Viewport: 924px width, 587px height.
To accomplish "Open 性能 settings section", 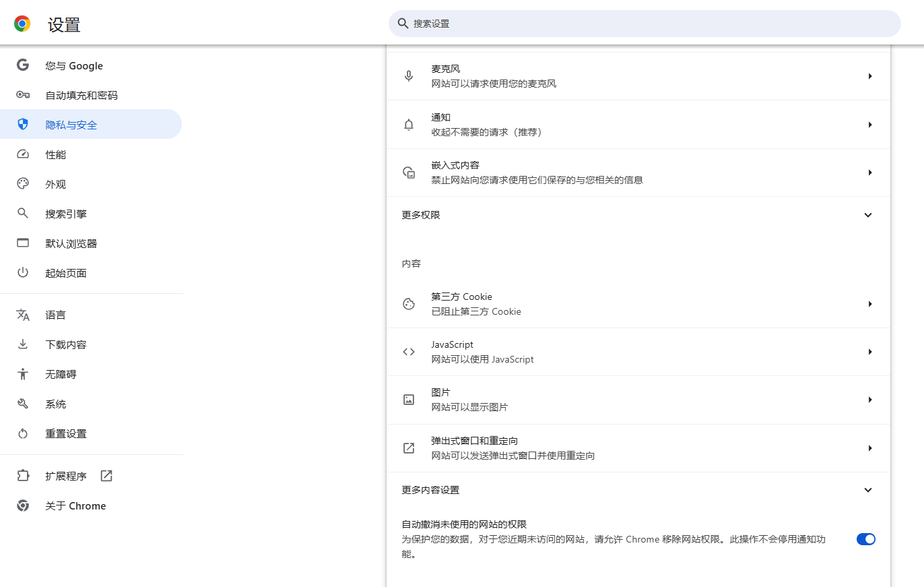I will [91, 154].
